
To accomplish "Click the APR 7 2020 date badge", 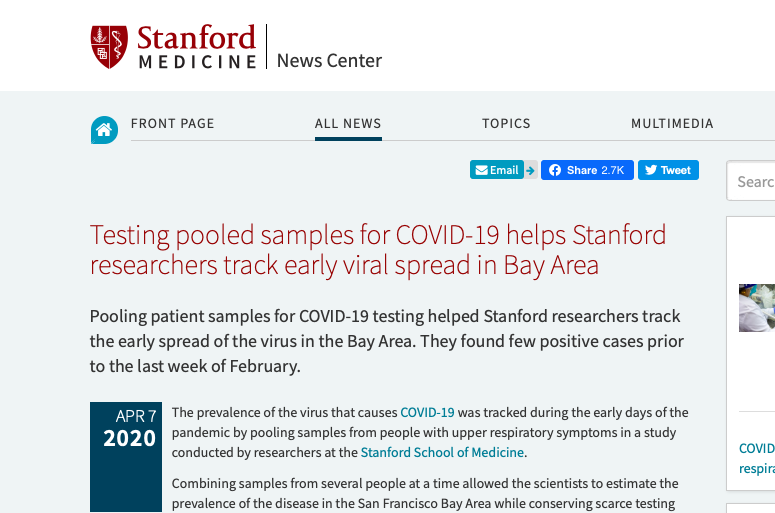I will coord(124,428).
